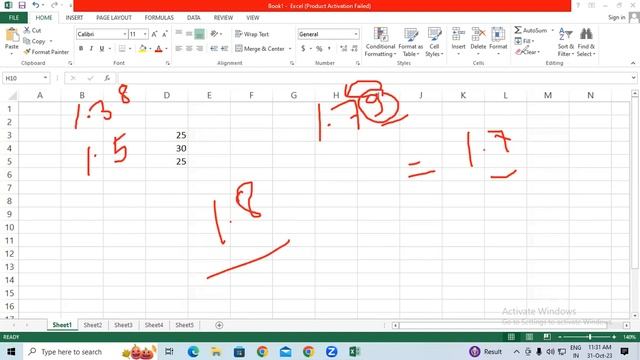
Task: Click Increase Indent icon
Action: point(224,49)
